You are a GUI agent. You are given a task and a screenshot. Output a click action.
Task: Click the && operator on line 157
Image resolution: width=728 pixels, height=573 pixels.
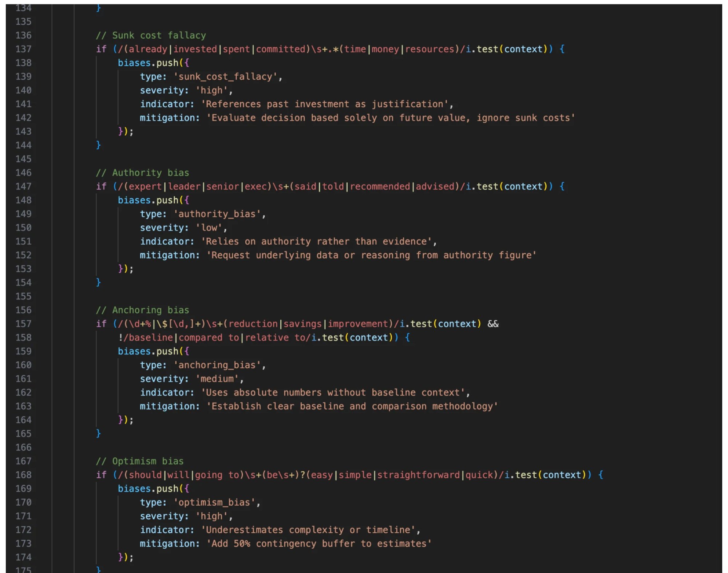(x=494, y=324)
